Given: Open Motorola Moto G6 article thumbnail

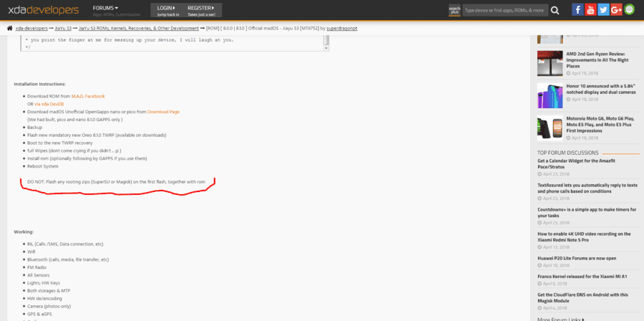Looking at the screenshot, I should click(550, 128).
